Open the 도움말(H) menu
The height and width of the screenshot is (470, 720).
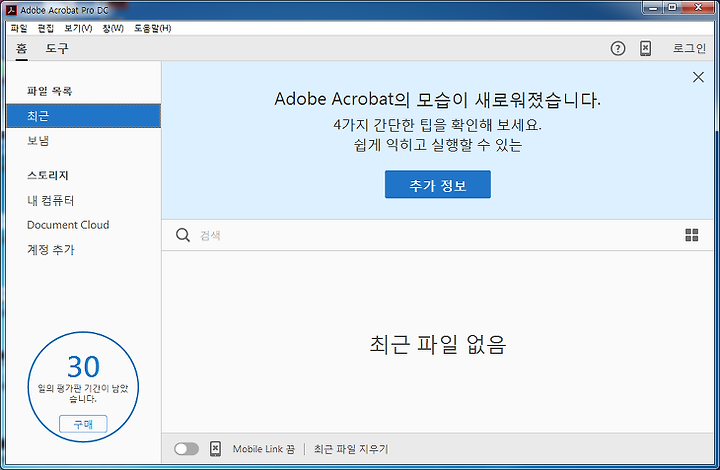coord(152,28)
